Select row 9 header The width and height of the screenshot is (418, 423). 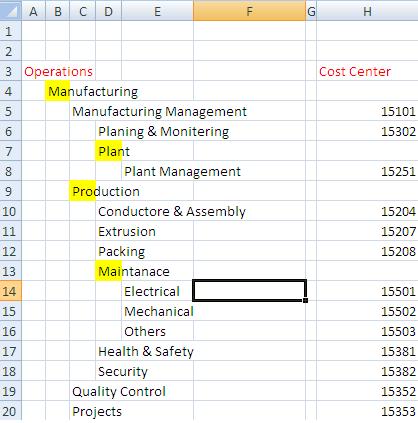pyautogui.click(x=11, y=191)
